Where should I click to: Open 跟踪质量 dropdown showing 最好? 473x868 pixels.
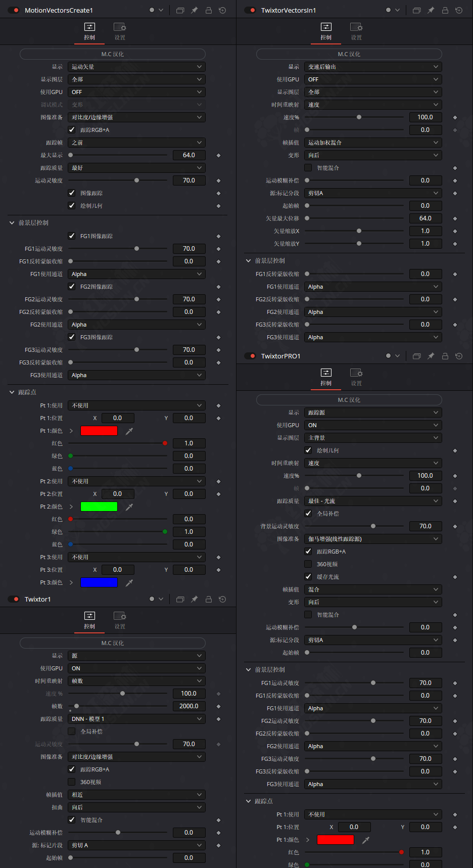[x=136, y=168]
